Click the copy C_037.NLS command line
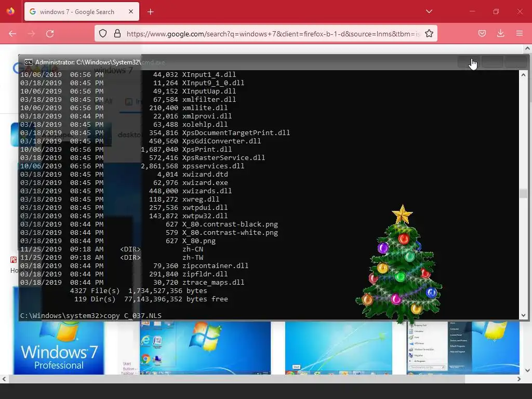The image size is (532, 399). pos(91,316)
